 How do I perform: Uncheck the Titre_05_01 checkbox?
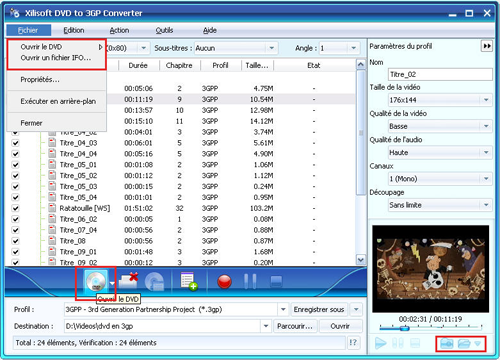click(x=15, y=165)
